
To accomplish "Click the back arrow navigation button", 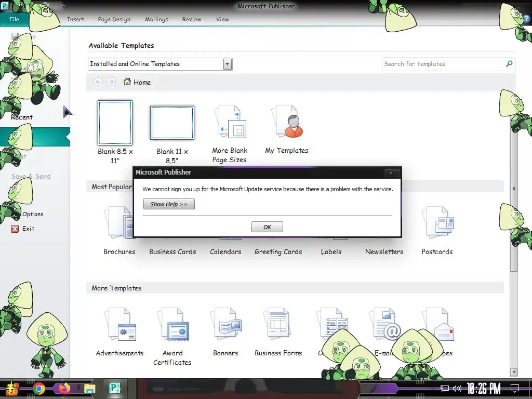I will [x=98, y=82].
